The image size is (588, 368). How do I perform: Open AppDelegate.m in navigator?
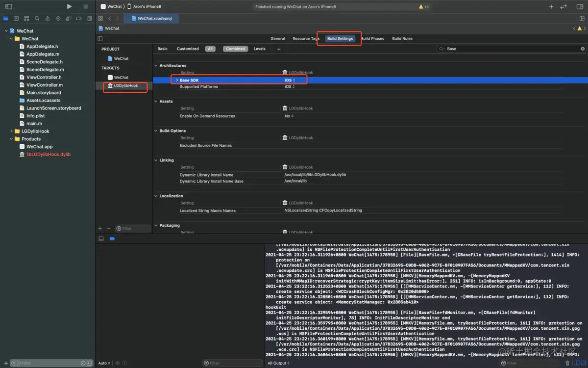[x=43, y=54]
